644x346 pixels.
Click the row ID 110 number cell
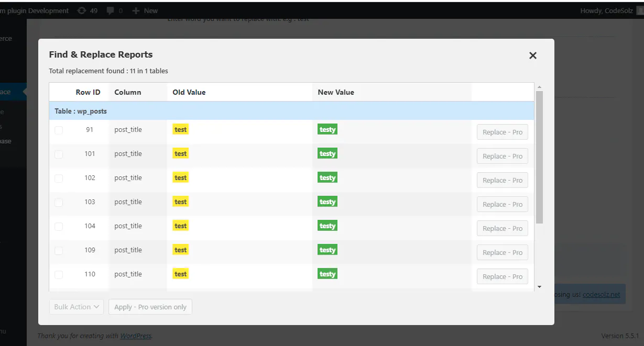pos(90,274)
